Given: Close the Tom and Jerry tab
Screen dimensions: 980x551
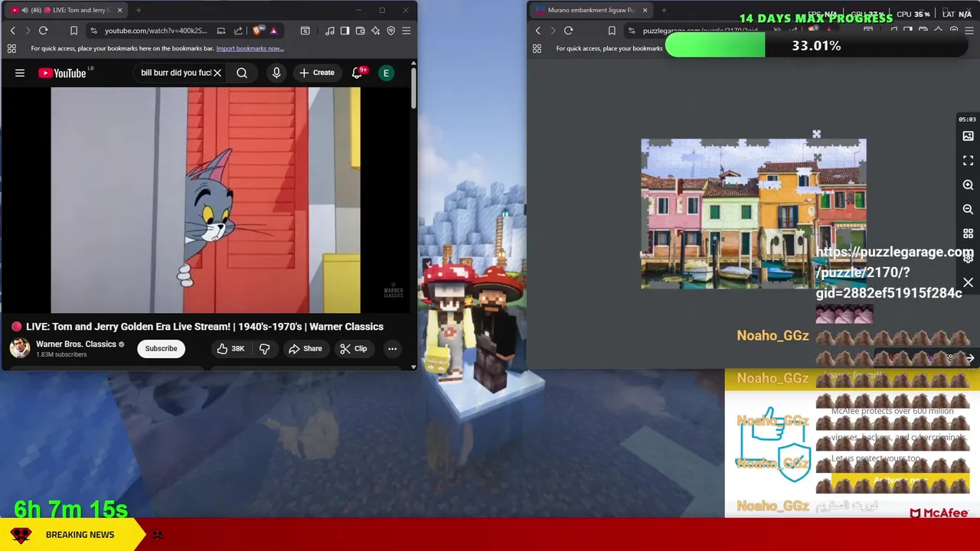Looking at the screenshot, I should [119, 10].
